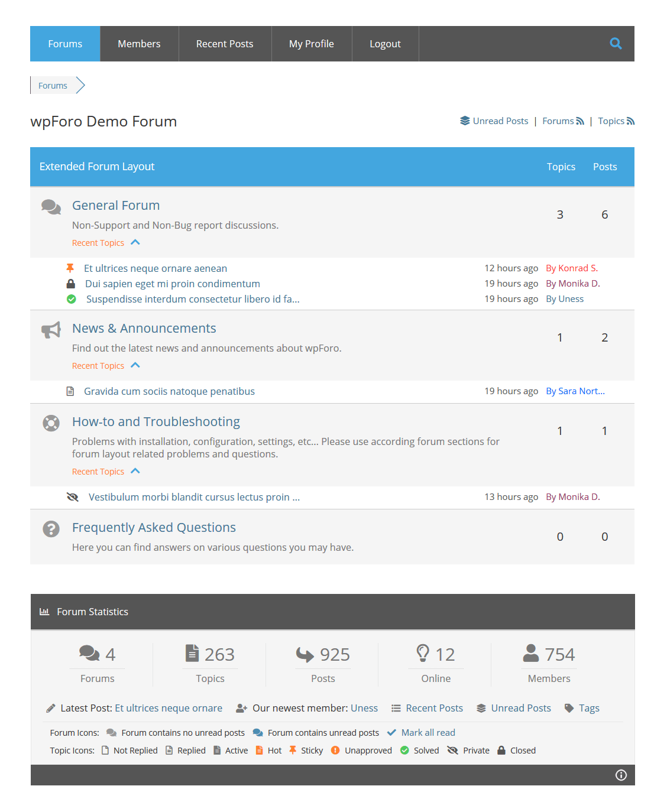The image size is (667, 812).
Task: Collapse Recent Topics under News & Announcements
Action: pyautogui.click(x=135, y=365)
